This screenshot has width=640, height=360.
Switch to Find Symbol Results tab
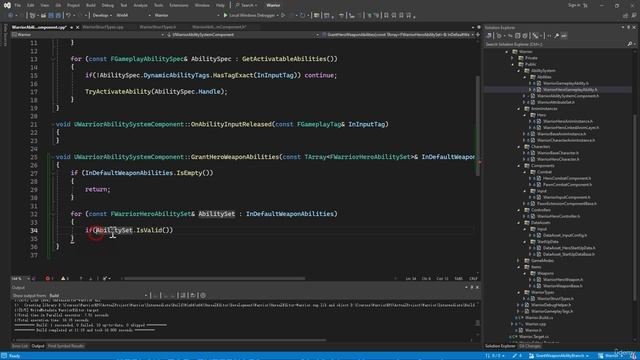66,346
